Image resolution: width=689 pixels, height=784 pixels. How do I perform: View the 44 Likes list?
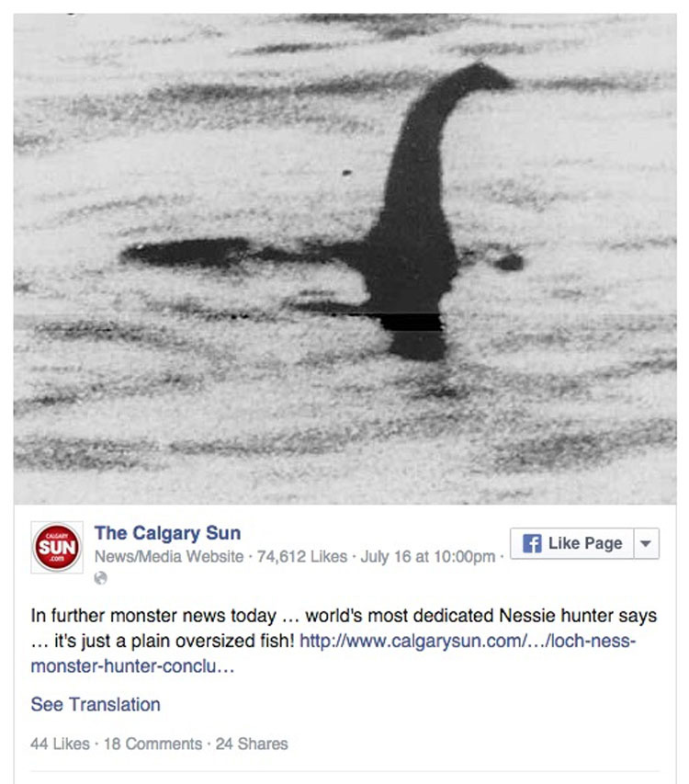(60, 744)
